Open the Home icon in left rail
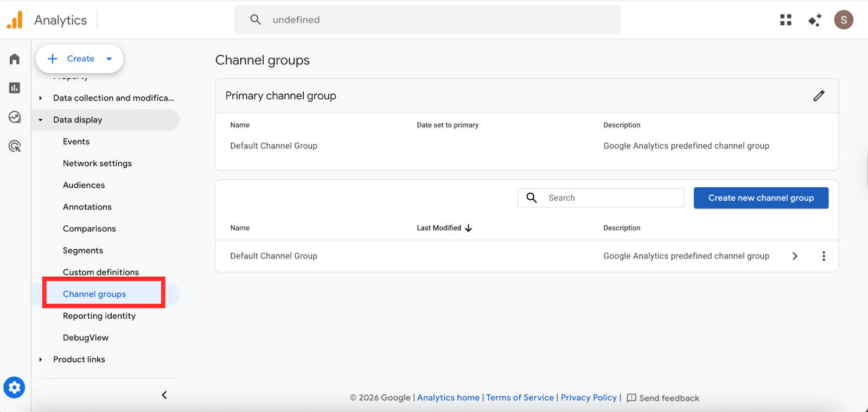Screen dimensions: 868x412 point(15,59)
